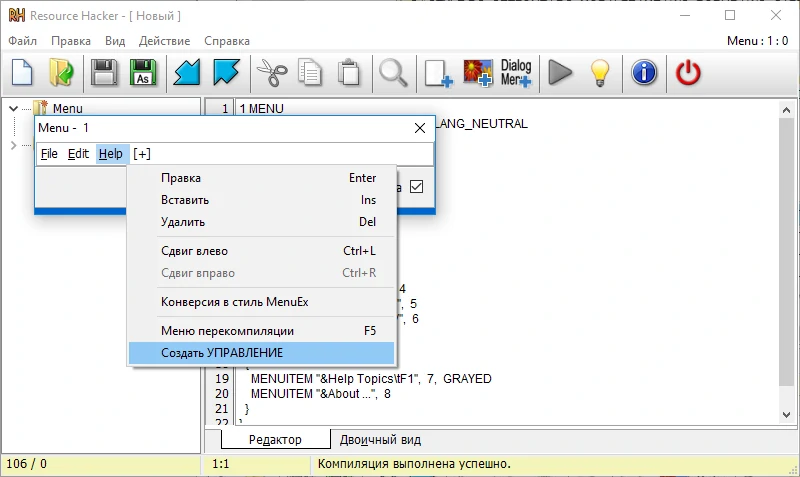Screen dimensions: 800x477
Task: Click the magnifier Find icon
Action: pyautogui.click(x=392, y=73)
